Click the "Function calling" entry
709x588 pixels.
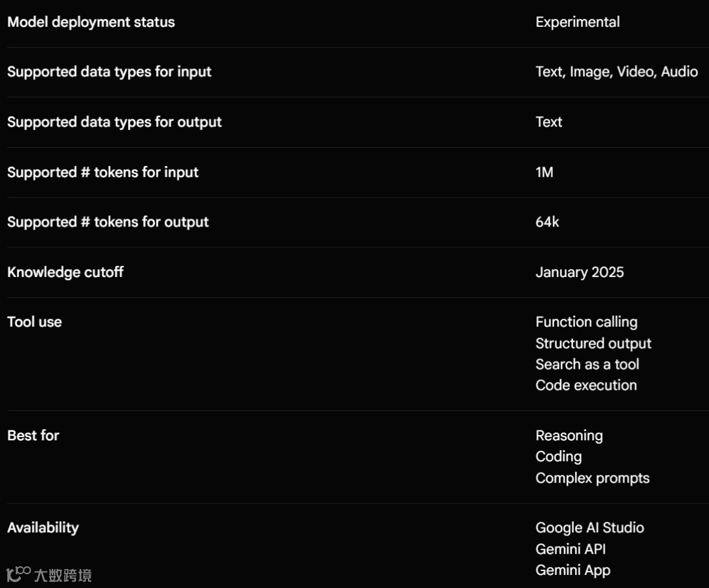[586, 322]
